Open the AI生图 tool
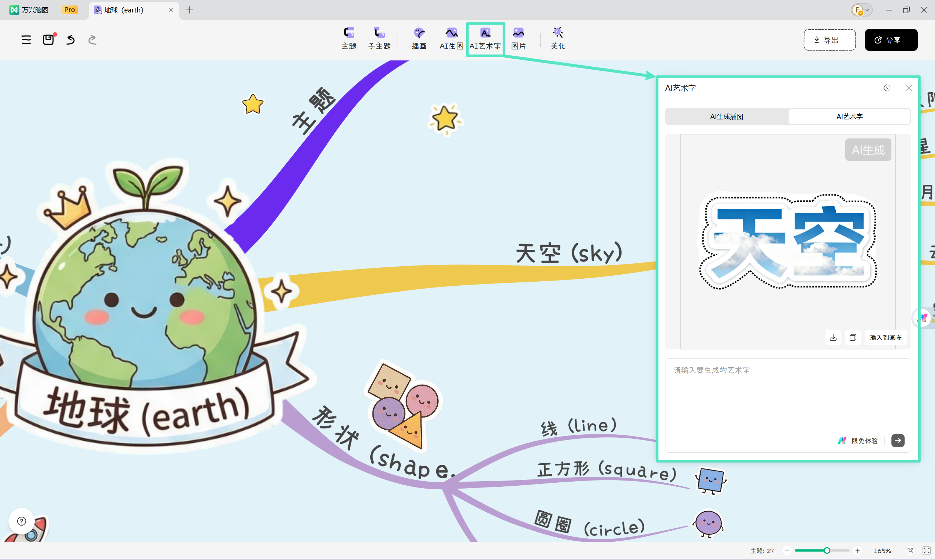The width and height of the screenshot is (935, 560). (x=451, y=38)
